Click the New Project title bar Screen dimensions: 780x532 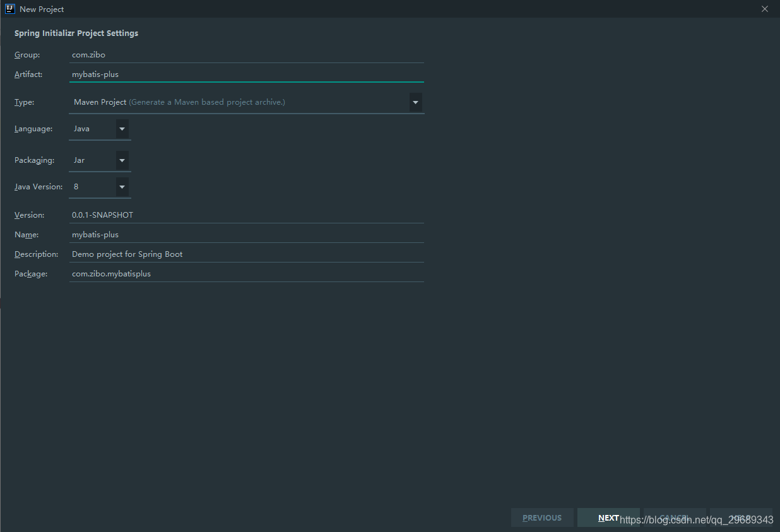tap(379, 9)
